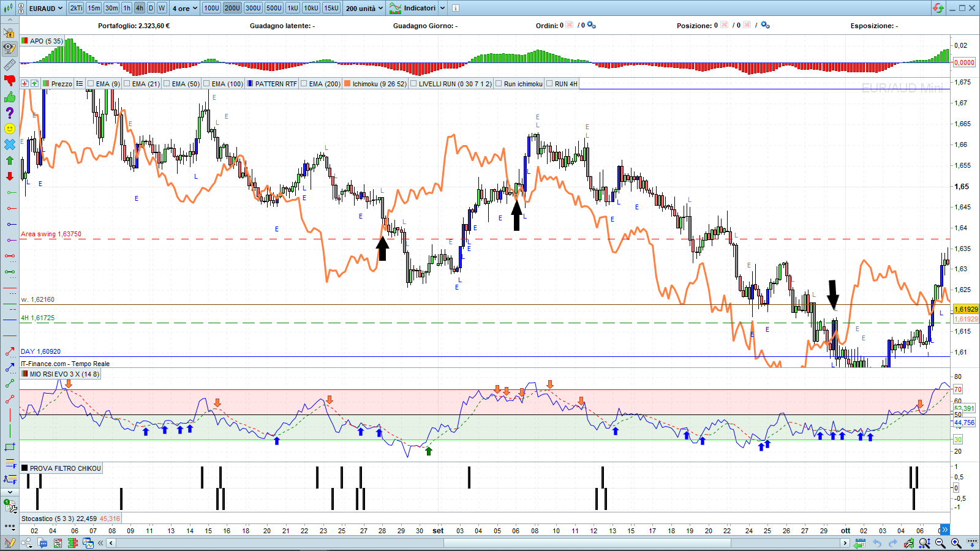Select the blue X marker tool
980x551 pixels.
tap(9, 144)
